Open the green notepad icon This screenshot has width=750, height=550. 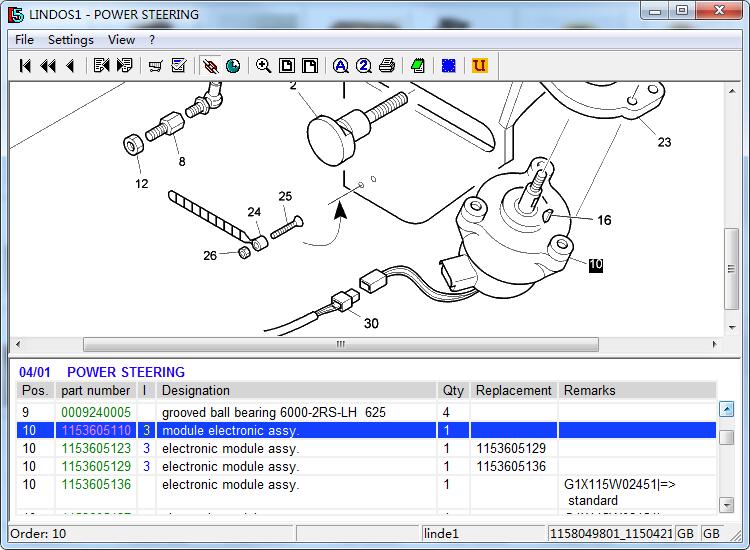pos(418,66)
